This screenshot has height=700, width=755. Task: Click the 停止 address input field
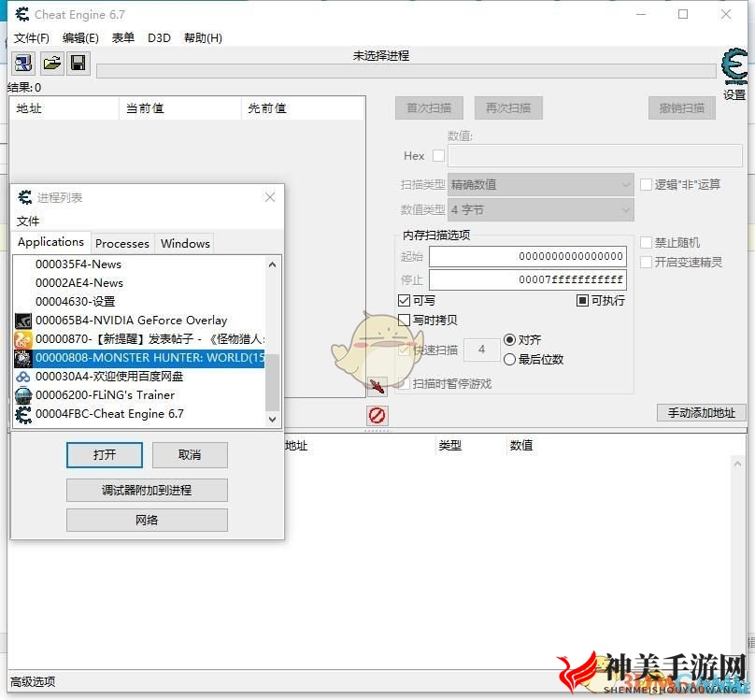(x=528, y=279)
